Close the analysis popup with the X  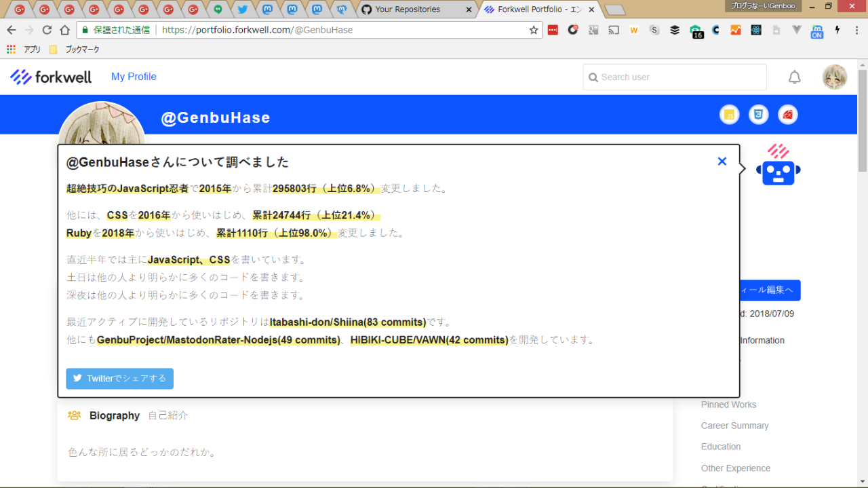[x=722, y=161]
